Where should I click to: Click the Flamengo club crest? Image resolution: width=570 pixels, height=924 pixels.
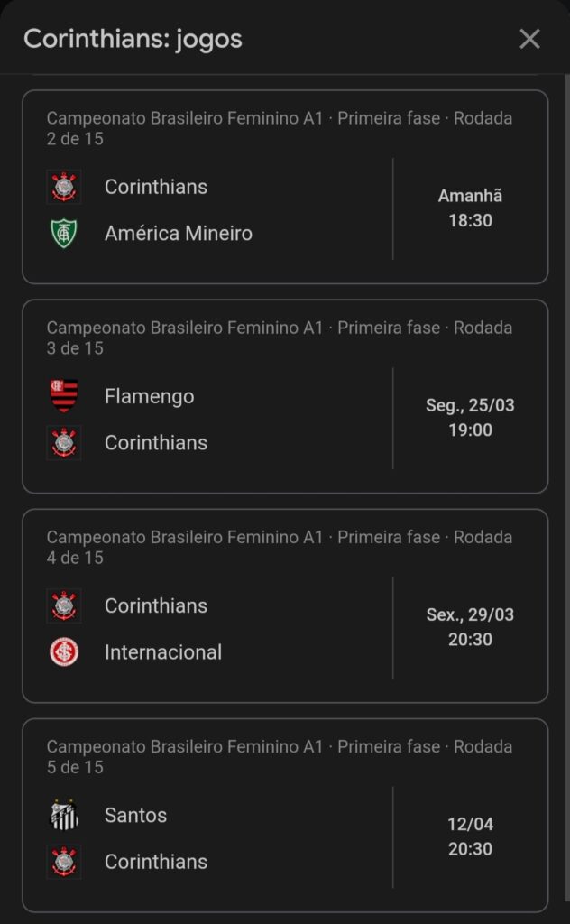pyautogui.click(x=64, y=396)
